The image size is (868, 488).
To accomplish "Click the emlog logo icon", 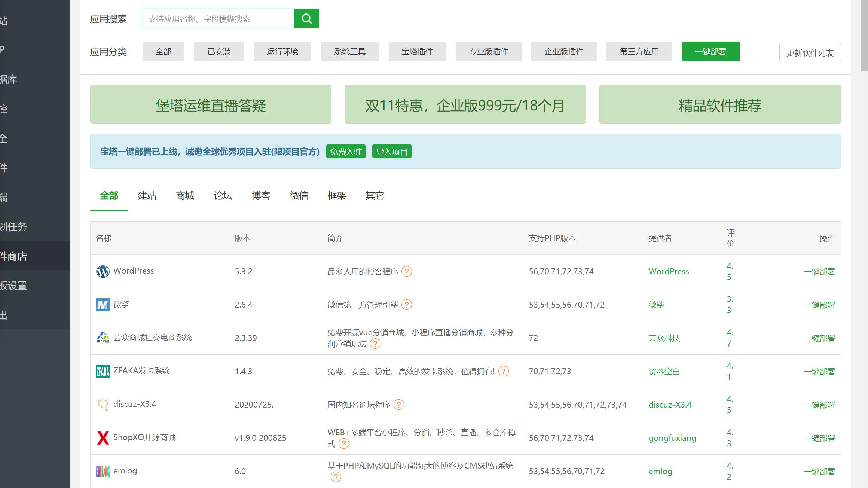I will (103, 471).
